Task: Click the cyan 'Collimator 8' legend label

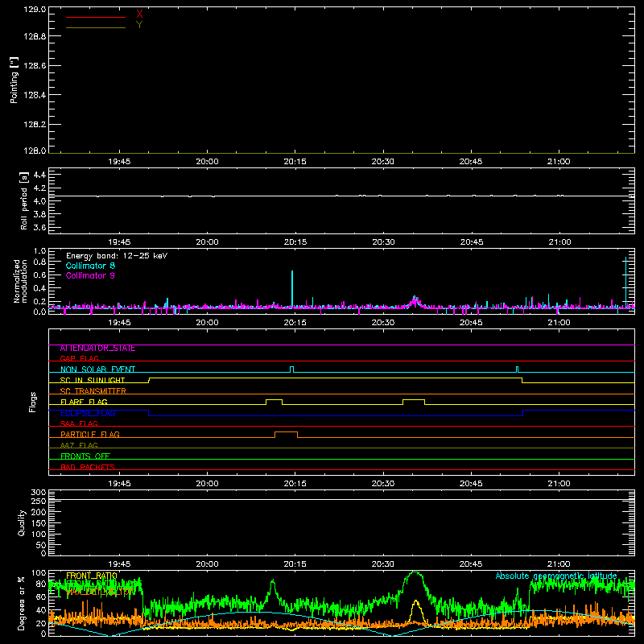Action: 90,266
